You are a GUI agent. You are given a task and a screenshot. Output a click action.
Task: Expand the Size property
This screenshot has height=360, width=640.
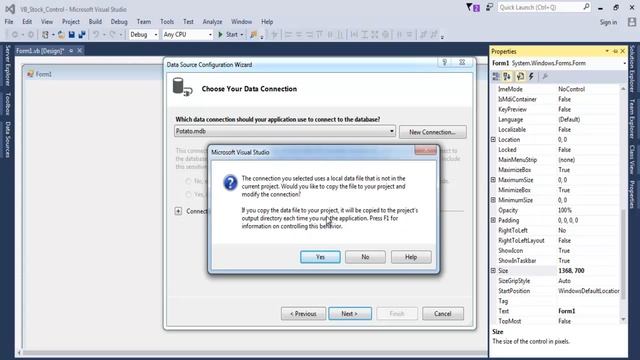pyautogui.click(x=493, y=271)
